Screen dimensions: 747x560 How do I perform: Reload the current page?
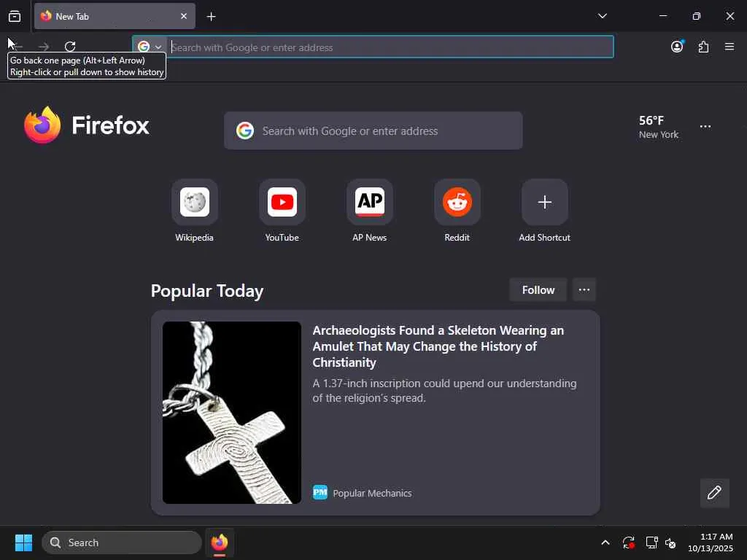[70, 46]
